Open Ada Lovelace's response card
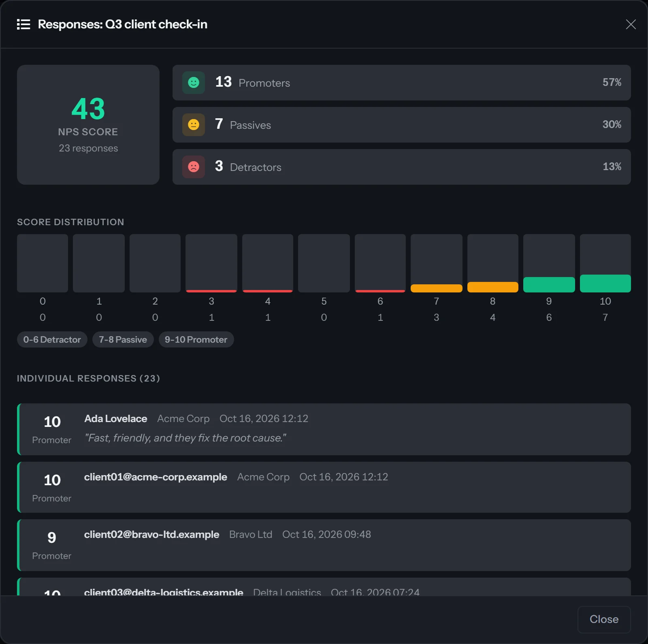The height and width of the screenshot is (644, 648). click(324, 429)
